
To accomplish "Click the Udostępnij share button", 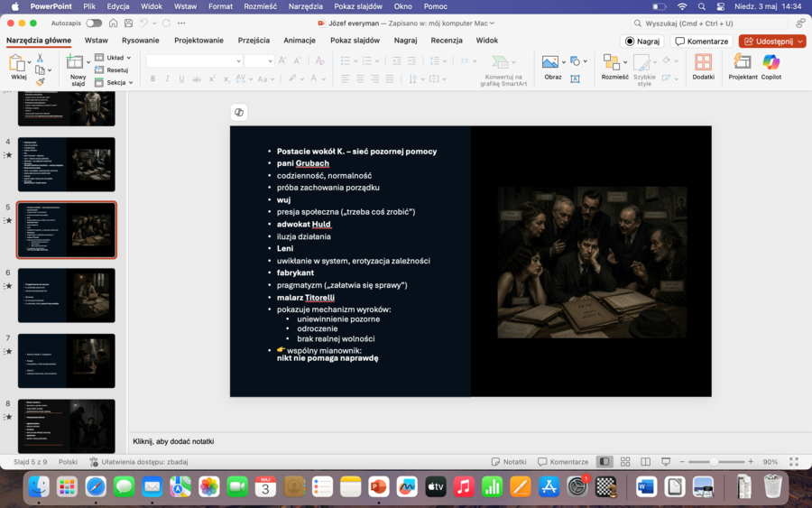I will point(768,41).
